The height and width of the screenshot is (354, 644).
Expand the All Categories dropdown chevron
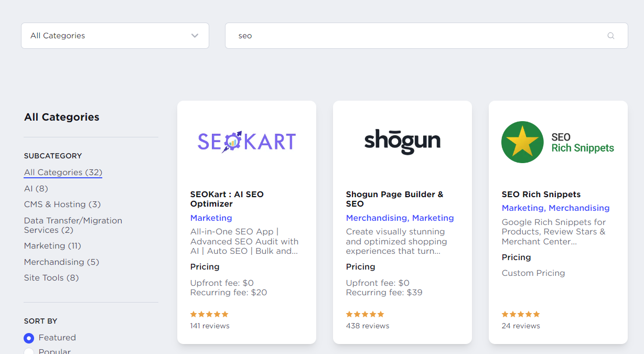(x=195, y=36)
